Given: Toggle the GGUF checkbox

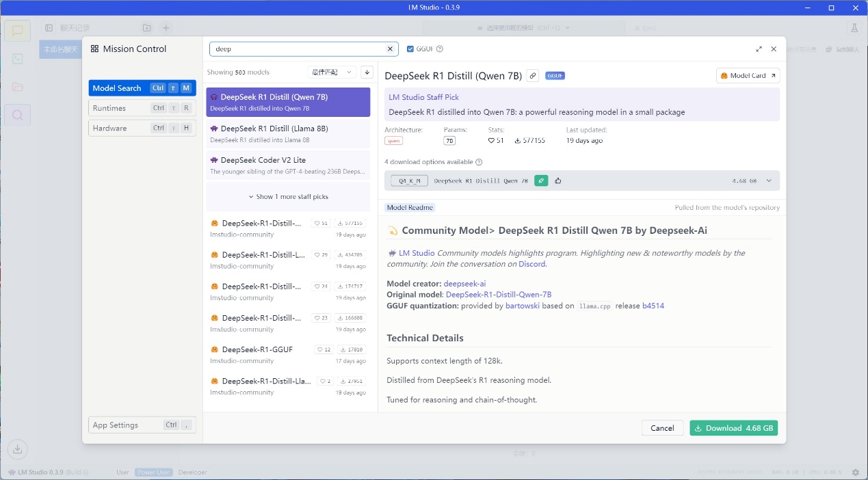Looking at the screenshot, I should pyautogui.click(x=410, y=49).
